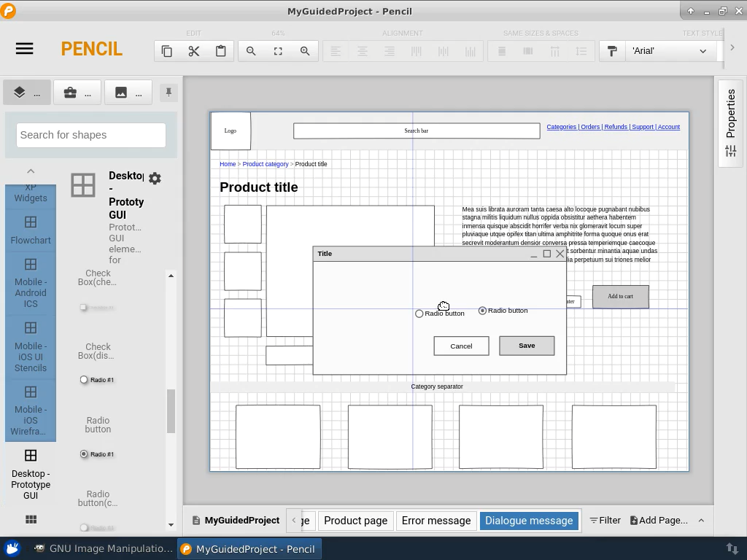Click the Search for shapes field
Screen dimensions: 747x560
point(91,135)
